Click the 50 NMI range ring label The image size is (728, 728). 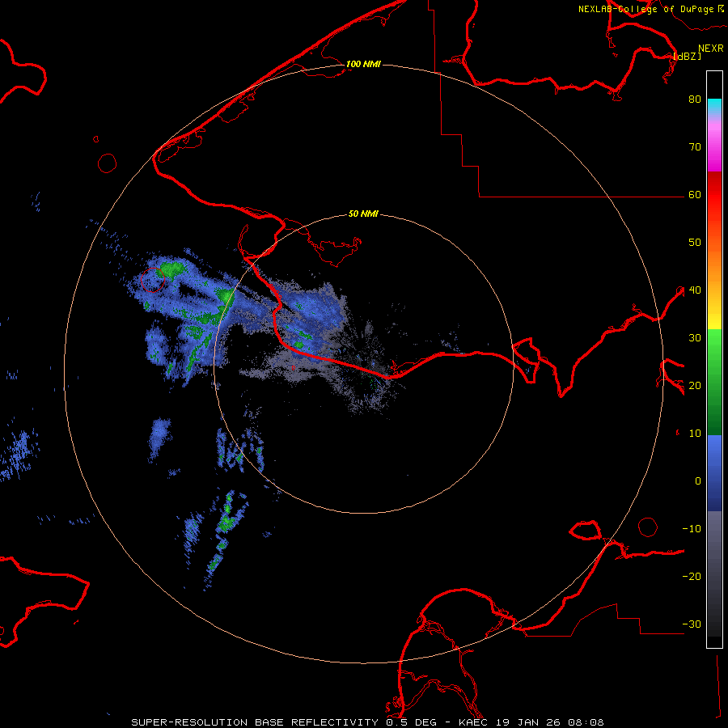click(363, 214)
